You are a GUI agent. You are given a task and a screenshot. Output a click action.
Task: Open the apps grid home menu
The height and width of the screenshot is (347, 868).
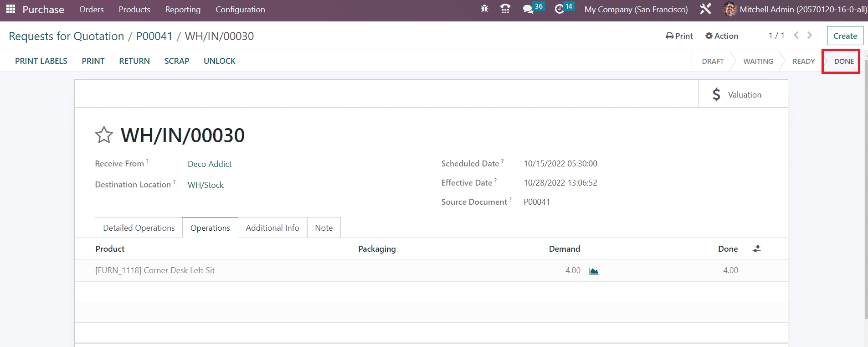10,9
